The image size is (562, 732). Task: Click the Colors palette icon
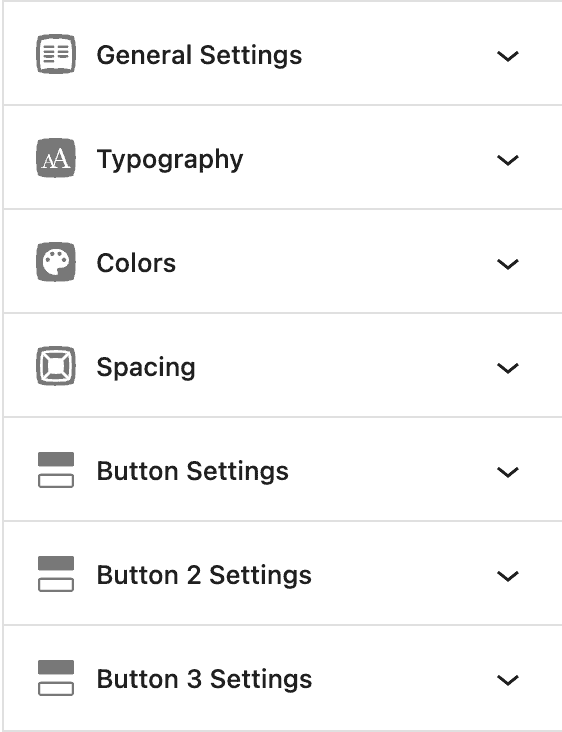[x=56, y=262]
